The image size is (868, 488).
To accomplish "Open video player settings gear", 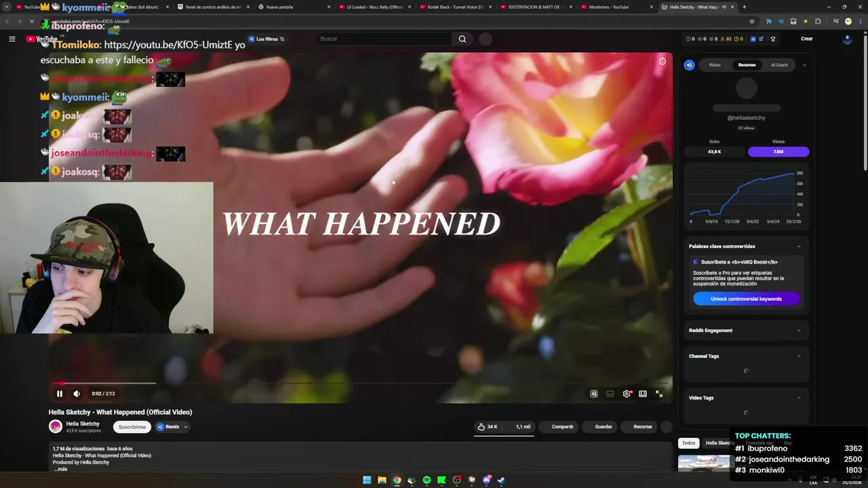I will click(627, 394).
